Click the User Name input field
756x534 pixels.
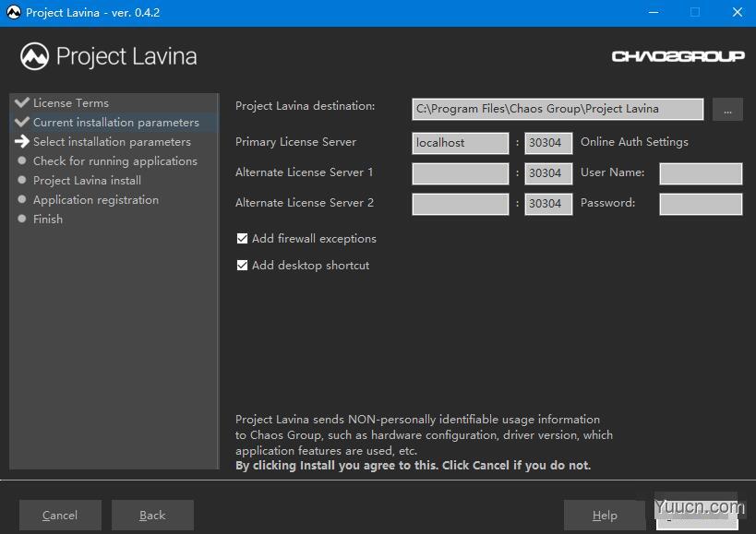701,173
